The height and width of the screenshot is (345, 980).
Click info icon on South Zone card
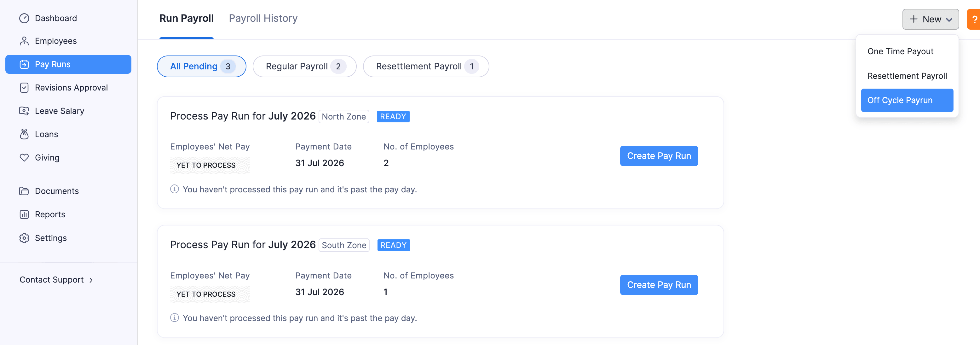174,318
